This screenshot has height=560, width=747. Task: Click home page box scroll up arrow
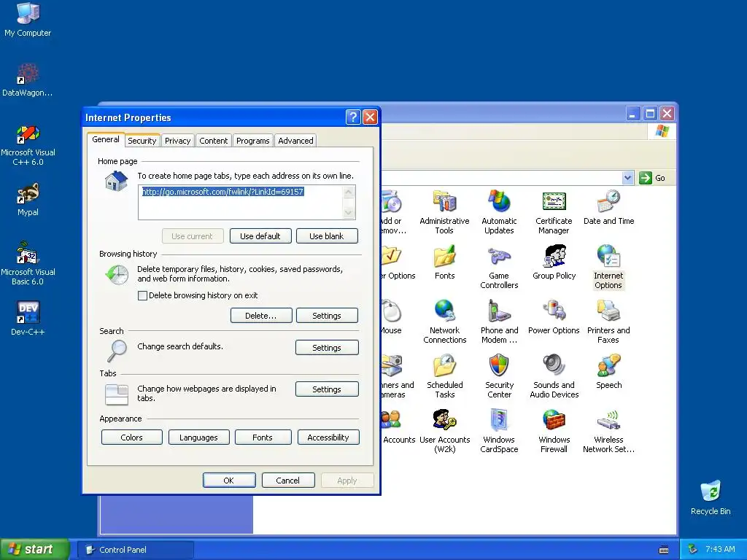click(x=349, y=192)
